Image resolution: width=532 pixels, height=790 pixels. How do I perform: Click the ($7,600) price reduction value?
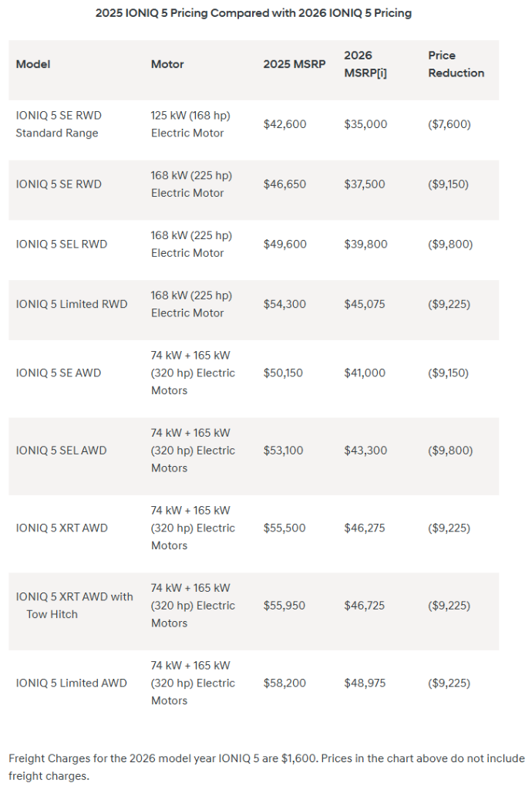(449, 124)
